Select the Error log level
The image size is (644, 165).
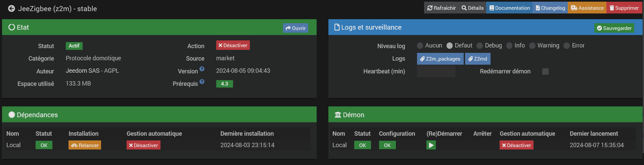pos(567,45)
